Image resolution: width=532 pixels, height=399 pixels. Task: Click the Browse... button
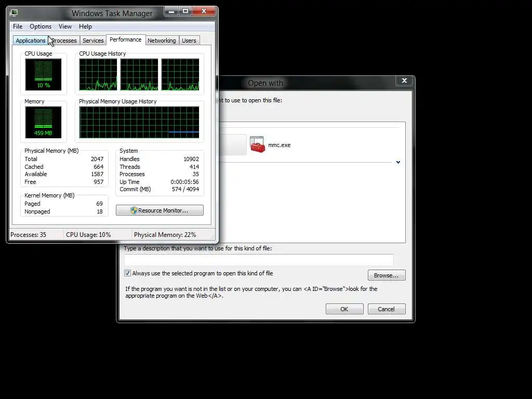click(x=387, y=275)
